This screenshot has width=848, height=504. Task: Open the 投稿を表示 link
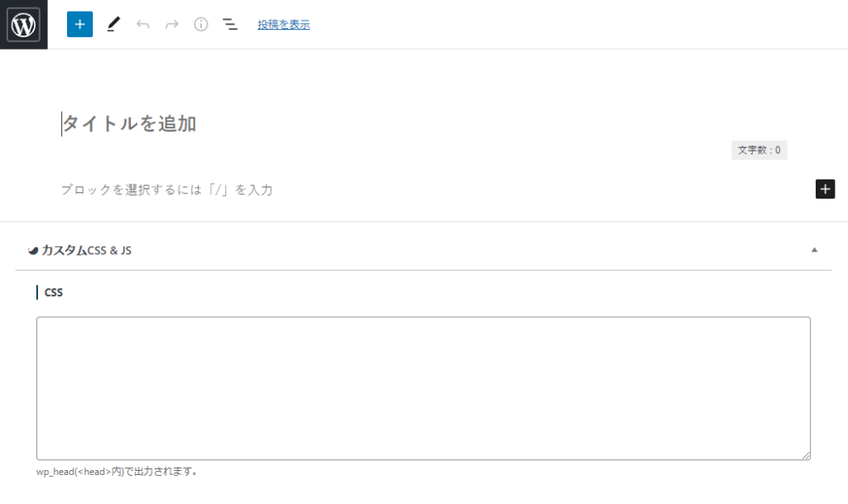point(283,25)
